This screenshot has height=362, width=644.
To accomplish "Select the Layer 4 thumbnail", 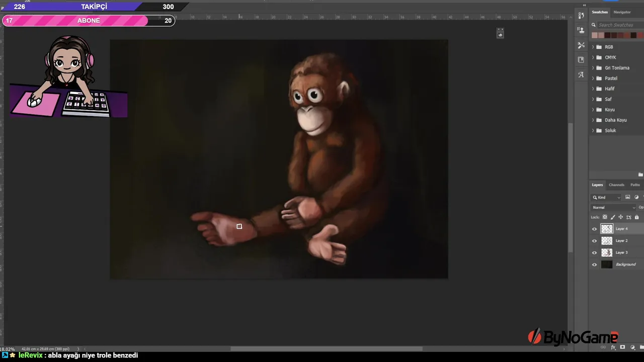I will point(607,229).
